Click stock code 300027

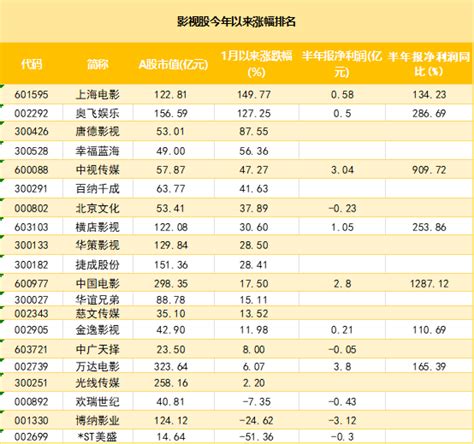click(x=31, y=300)
